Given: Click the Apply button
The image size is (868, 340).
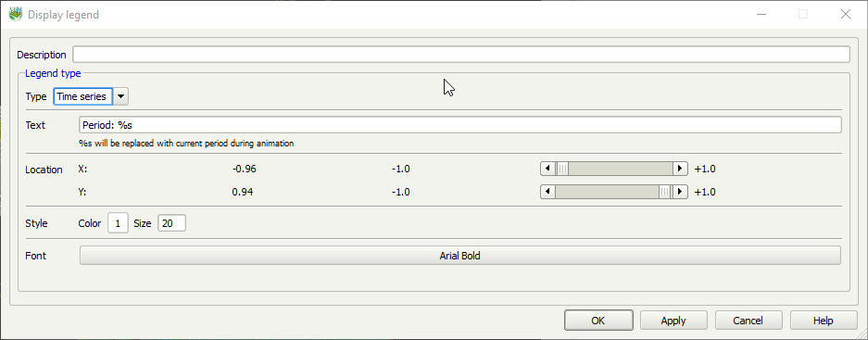Looking at the screenshot, I should [673, 320].
